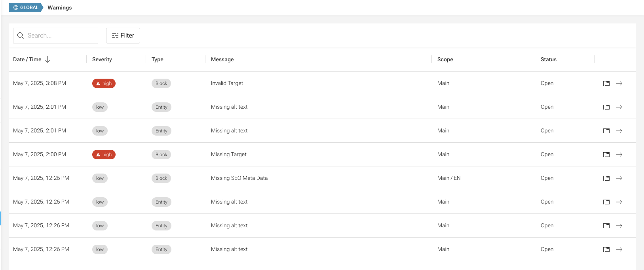Select the Missing SEO Meta Data message

pyautogui.click(x=239, y=178)
